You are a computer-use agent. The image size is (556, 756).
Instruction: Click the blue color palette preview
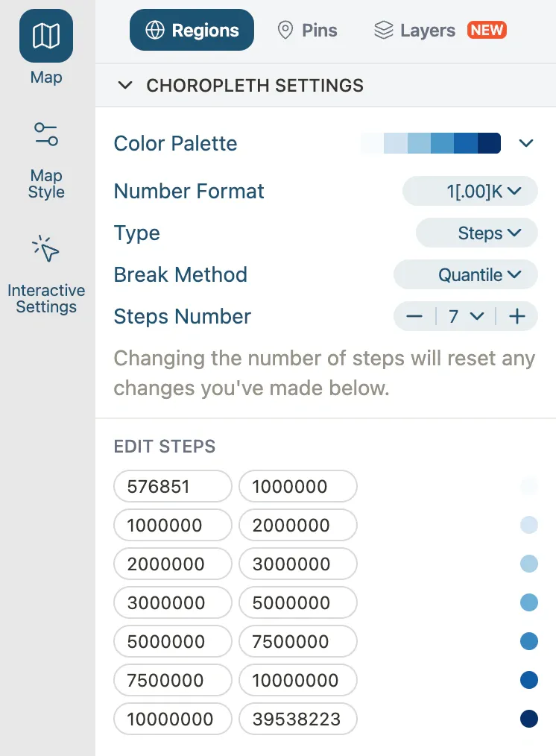(430, 143)
